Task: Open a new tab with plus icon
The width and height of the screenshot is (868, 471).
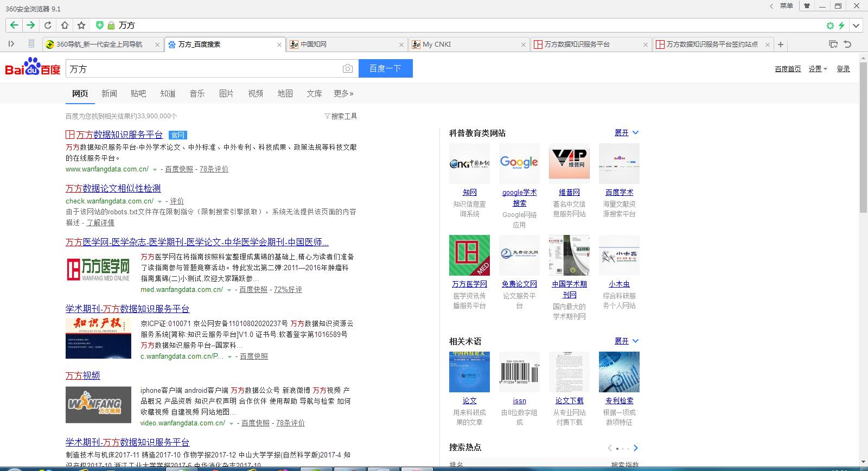Action: click(x=781, y=44)
